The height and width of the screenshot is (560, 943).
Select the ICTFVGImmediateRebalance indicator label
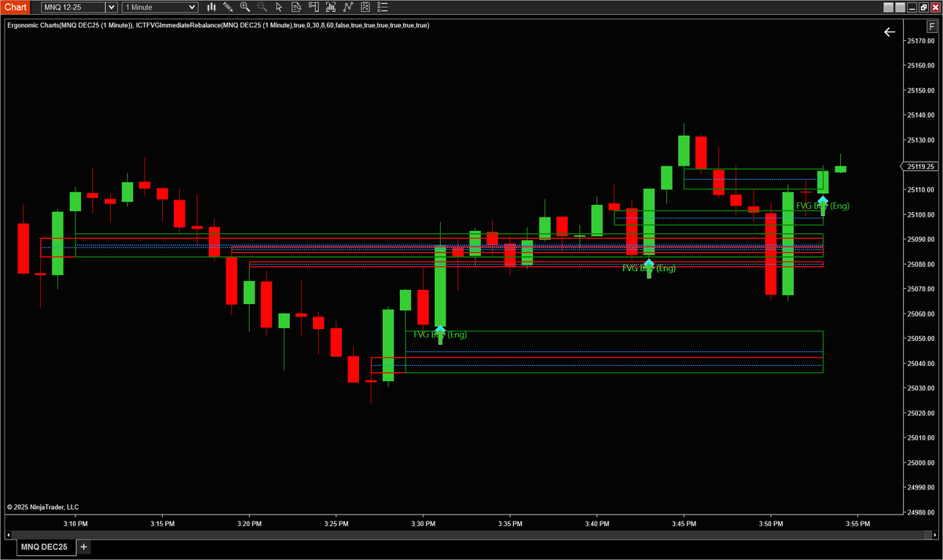tap(282, 25)
